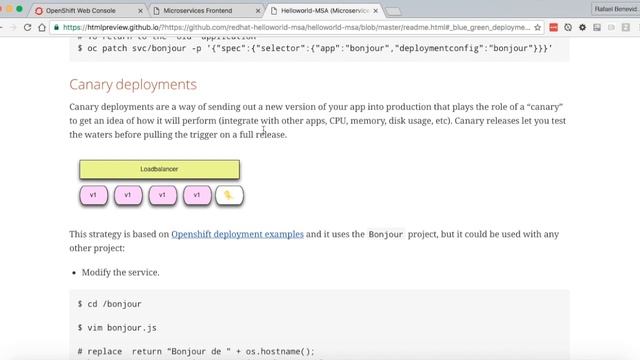
Task: Click the faded extension icon after the disk icon
Action: click(611, 27)
